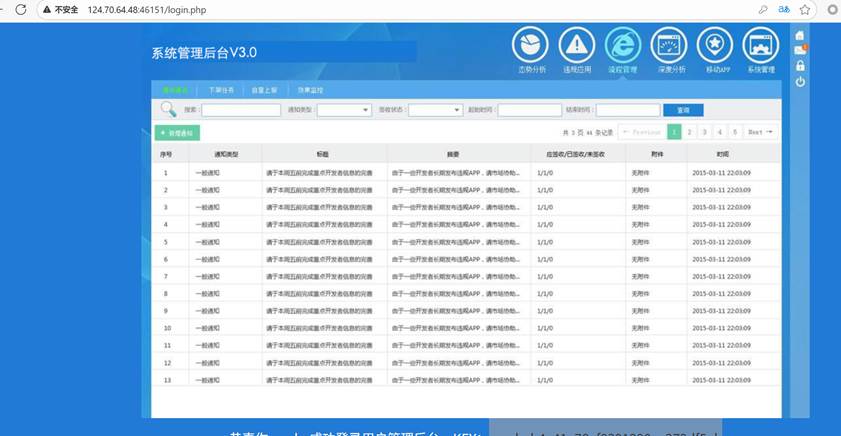This screenshot has height=436, width=841.
Task: Click the Next pagination button
Action: [x=760, y=132]
